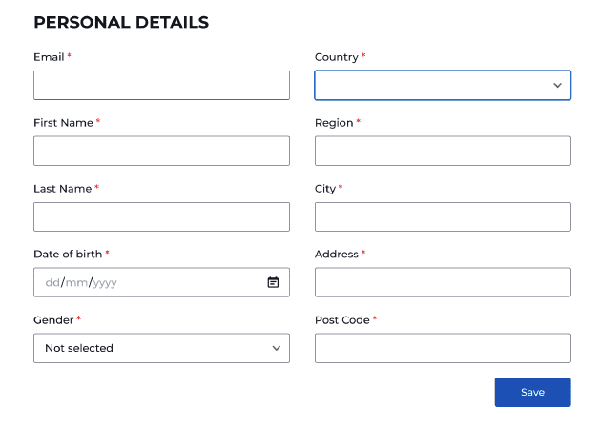Click the Save button
The image size is (600, 429).
[532, 392]
